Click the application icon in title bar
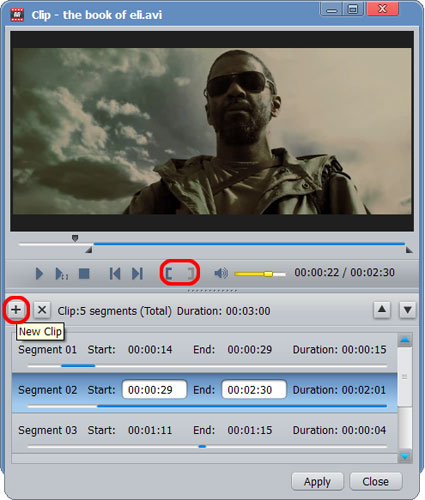 click(x=17, y=15)
